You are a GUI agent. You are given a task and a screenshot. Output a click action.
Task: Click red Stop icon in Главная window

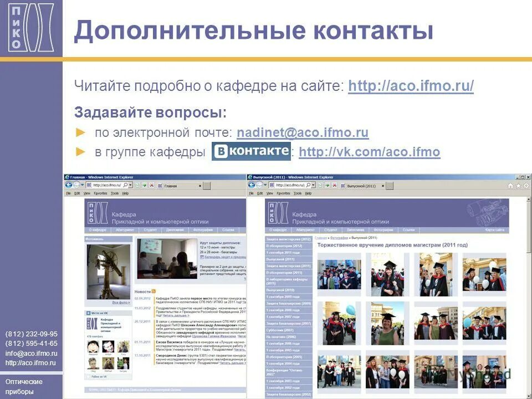(x=152, y=186)
